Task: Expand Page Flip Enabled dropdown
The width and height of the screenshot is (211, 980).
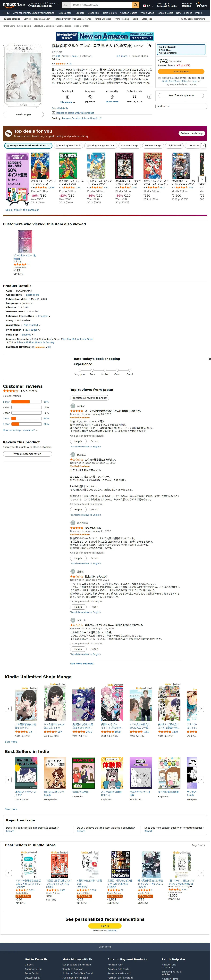Action: coord(28,335)
